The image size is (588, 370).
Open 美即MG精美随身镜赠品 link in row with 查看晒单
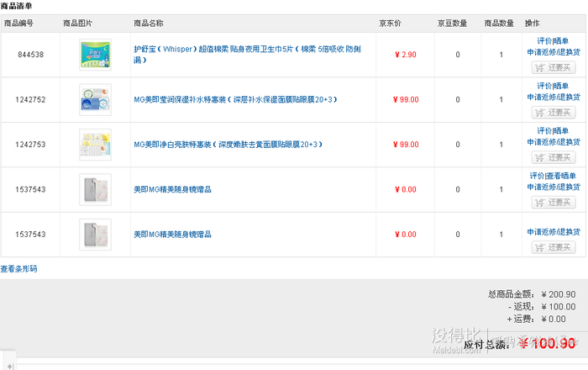coord(172,189)
